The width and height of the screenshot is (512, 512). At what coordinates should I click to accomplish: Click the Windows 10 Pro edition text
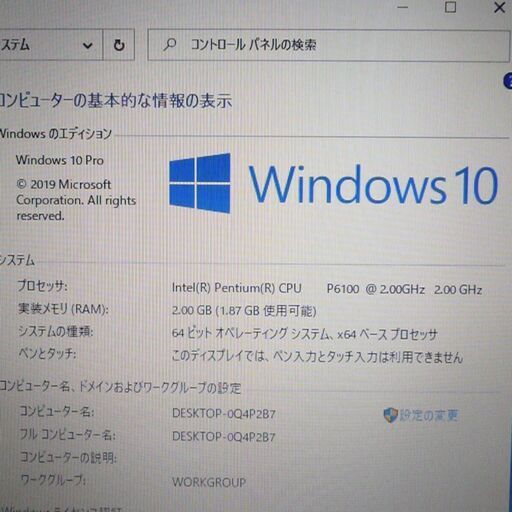pyautogui.click(x=60, y=160)
